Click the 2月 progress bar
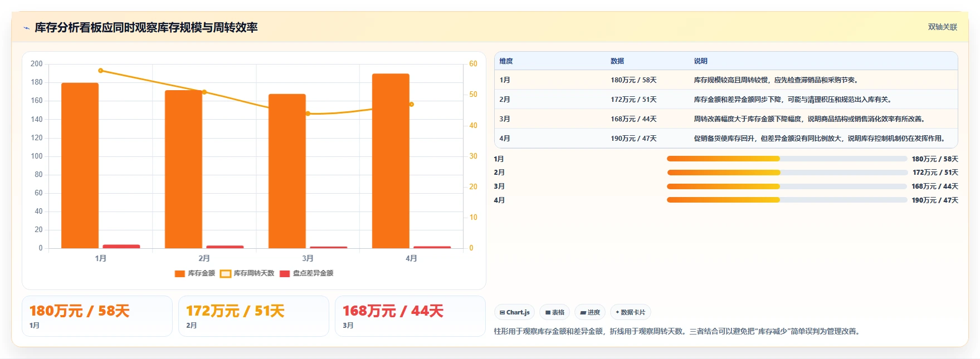The image size is (980, 359). pos(787,173)
